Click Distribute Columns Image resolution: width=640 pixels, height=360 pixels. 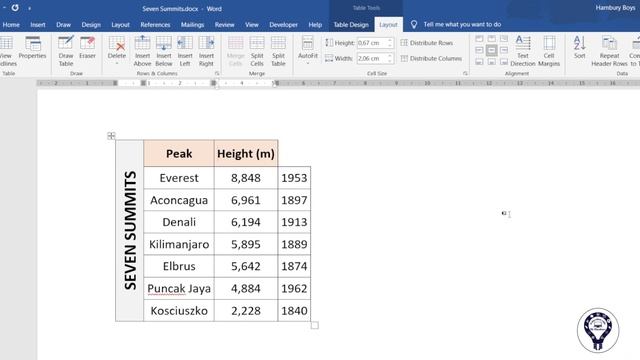click(431, 58)
